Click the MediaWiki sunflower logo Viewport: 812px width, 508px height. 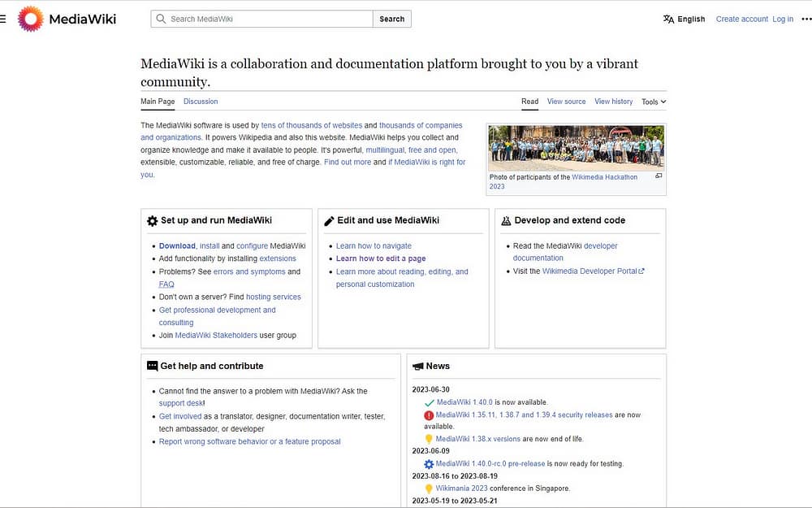[31, 19]
